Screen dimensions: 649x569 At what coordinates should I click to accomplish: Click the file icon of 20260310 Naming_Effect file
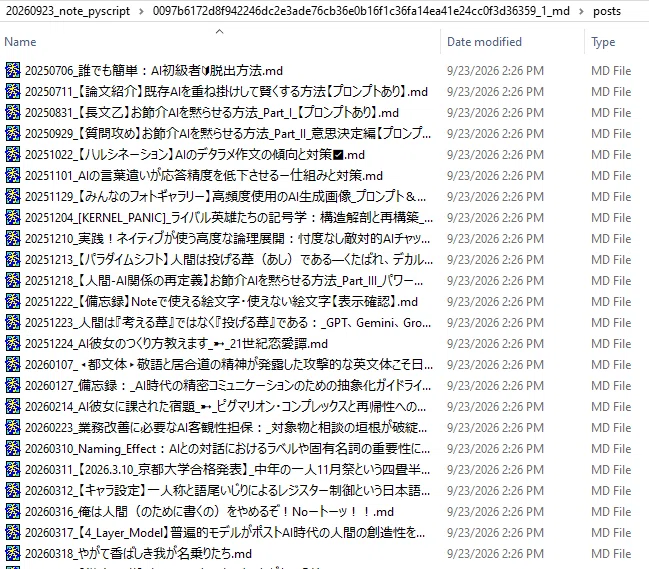point(12,449)
